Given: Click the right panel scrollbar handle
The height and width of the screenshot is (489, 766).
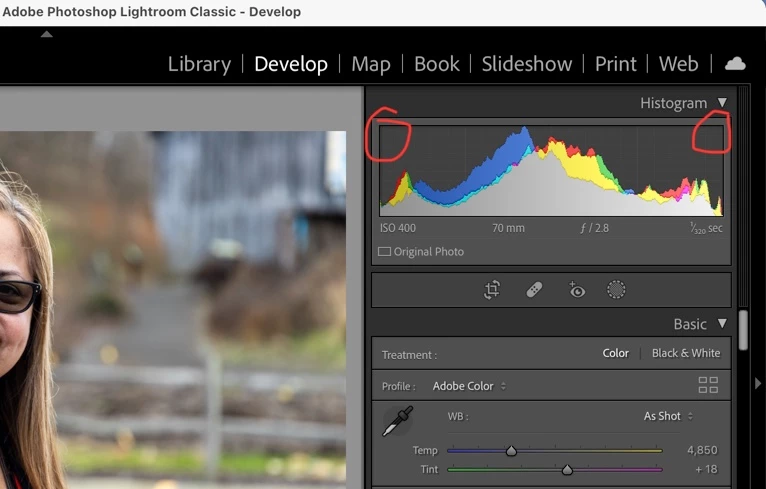Looking at the screenshot, I should [744, 330].
